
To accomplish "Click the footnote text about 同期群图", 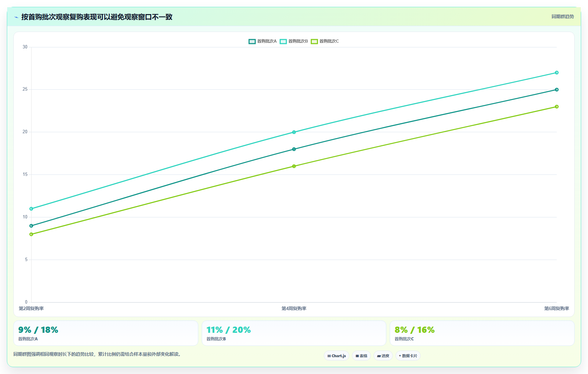I will 97,354.
